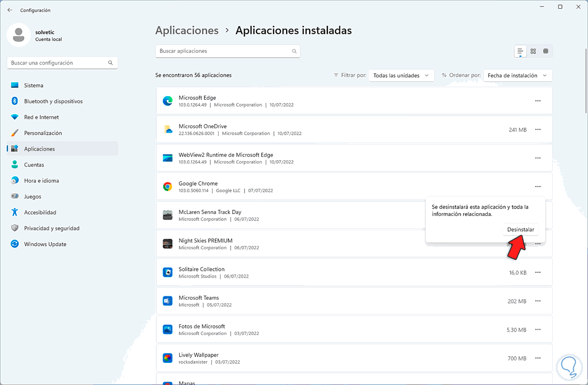588x385 pixels.
Task: Open three-dot menu for Microsoft Teams
Action: tap(538, 301)
